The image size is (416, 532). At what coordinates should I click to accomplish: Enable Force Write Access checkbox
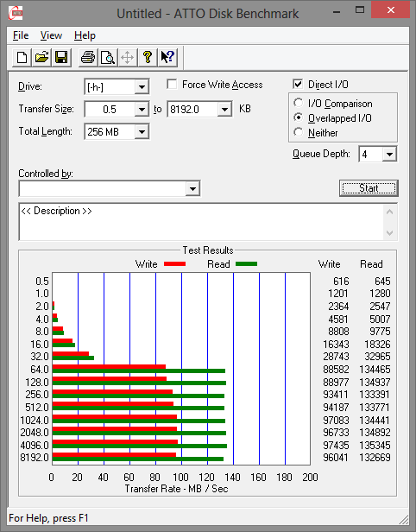coord(172,84)
